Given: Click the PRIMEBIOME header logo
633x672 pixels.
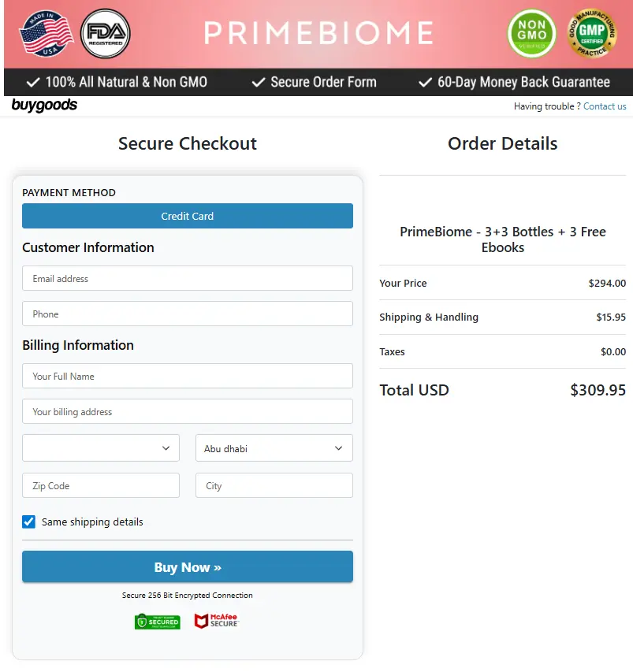Looking at the screenshot, I should click(318, 33).
